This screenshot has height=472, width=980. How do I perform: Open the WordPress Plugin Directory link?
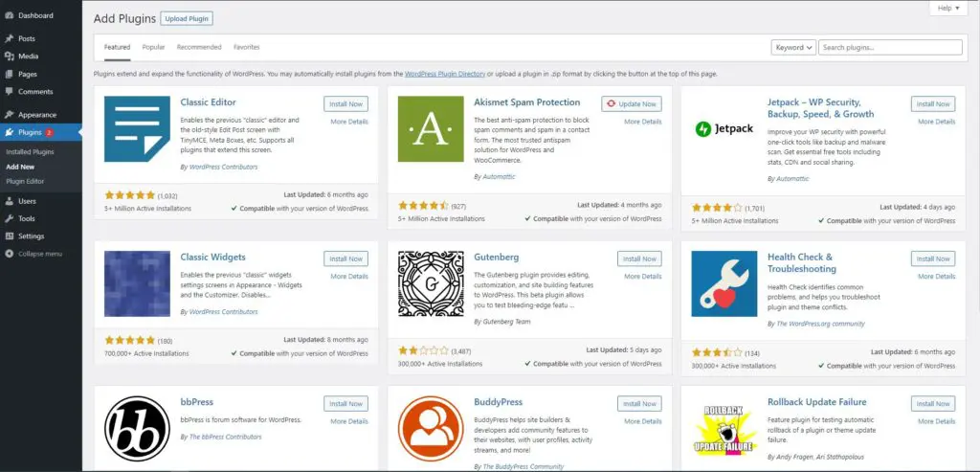tap(445, 74)
